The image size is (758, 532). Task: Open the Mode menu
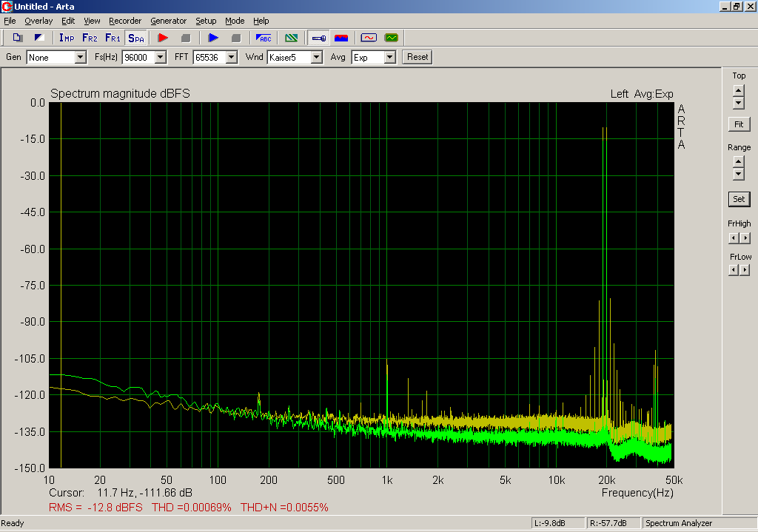[x=235, y=21]
